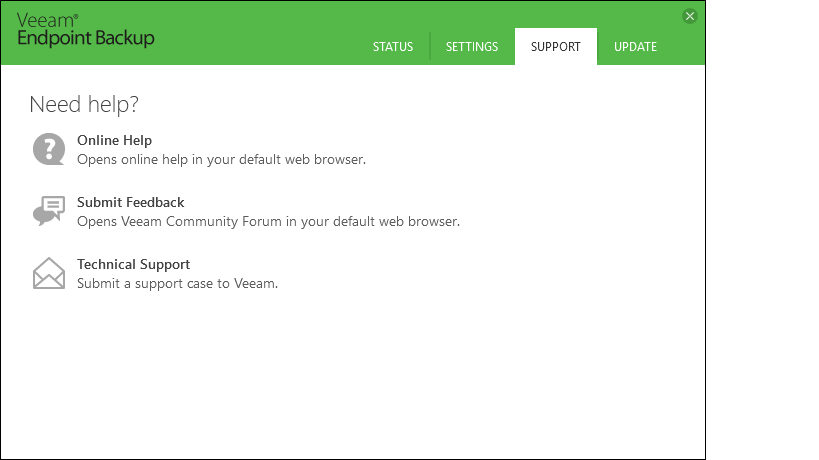Image resolution: width=819 pixels, height=460 pixels.
Task: Go to the UPDATE tab
Action: 635,47
